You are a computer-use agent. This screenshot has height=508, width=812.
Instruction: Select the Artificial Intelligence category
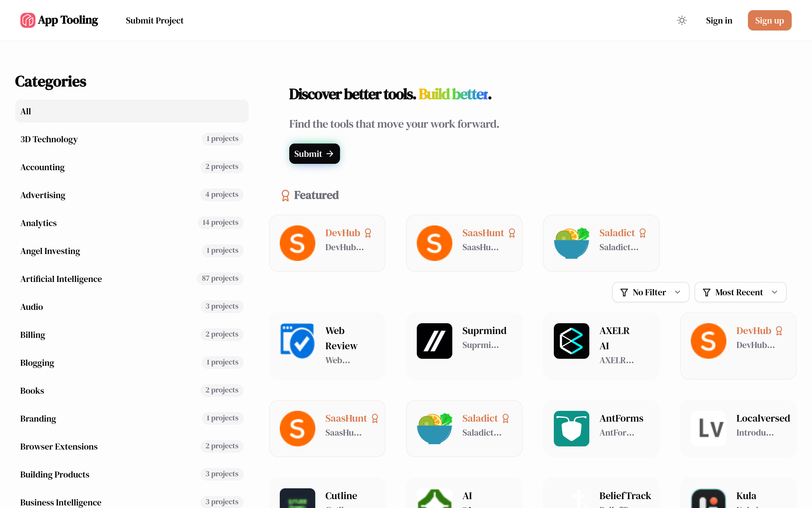point(132,278)
